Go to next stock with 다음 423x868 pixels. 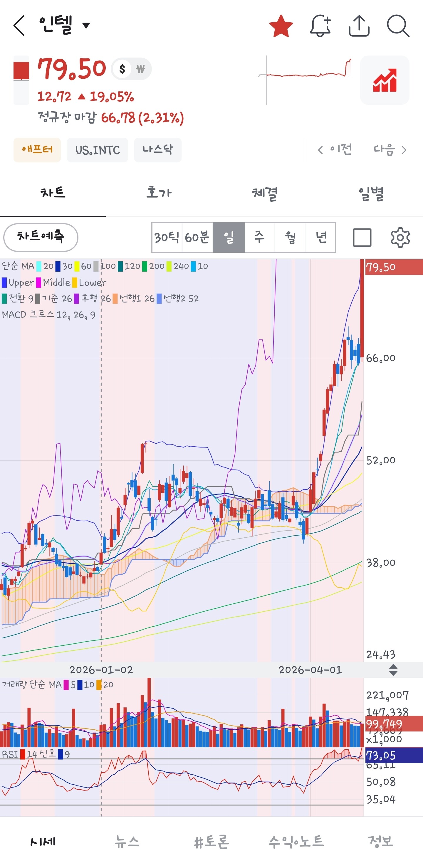[390, 149]
